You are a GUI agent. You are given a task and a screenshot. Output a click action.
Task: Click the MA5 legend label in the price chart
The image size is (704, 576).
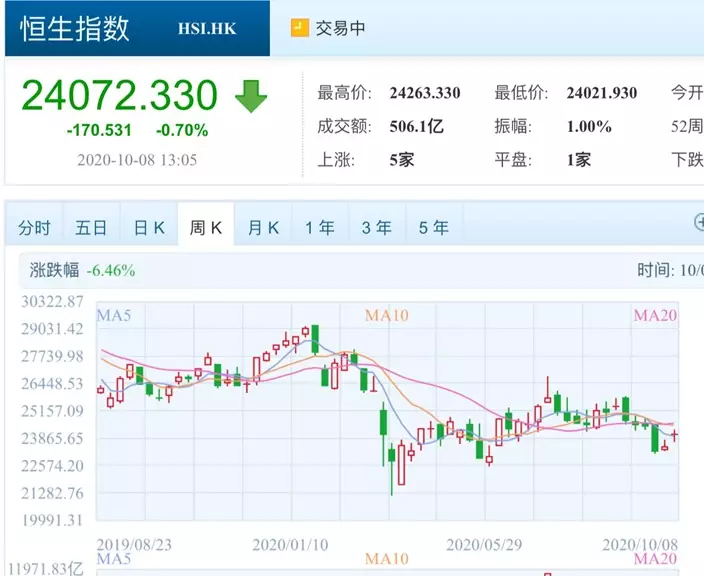click(x=114, y=316)
